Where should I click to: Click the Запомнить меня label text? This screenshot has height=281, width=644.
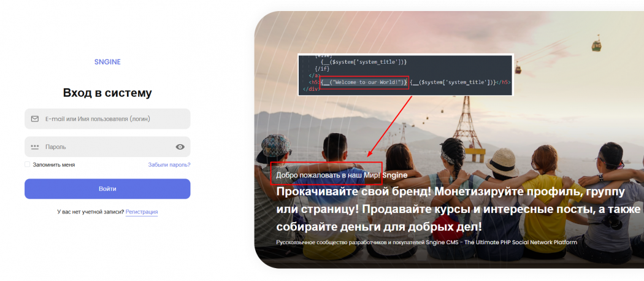point(54,165)
